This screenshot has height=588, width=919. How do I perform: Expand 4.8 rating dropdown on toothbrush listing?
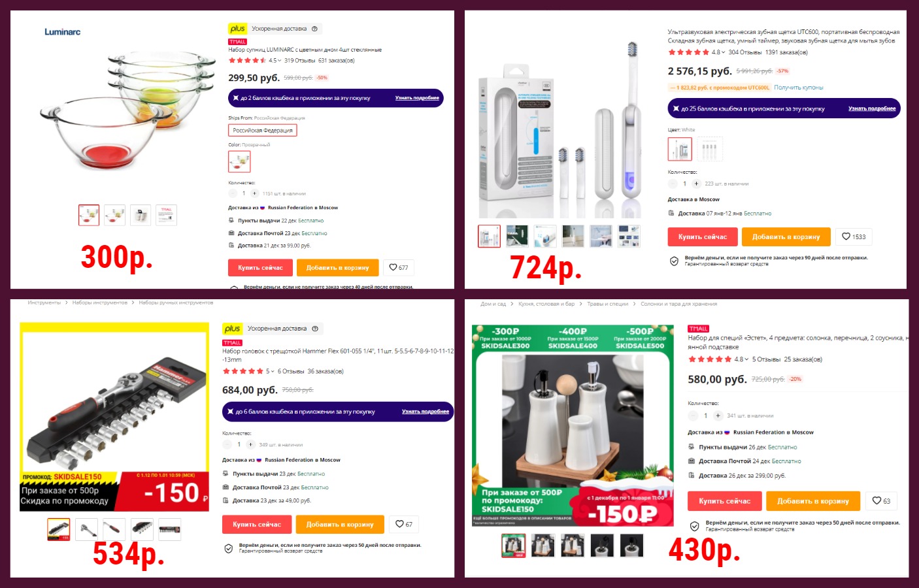click(x=718, y=52)
